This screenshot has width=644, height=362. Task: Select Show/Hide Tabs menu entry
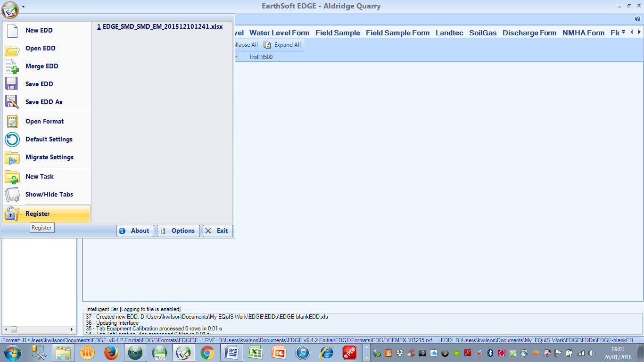[x=47, y=194]
